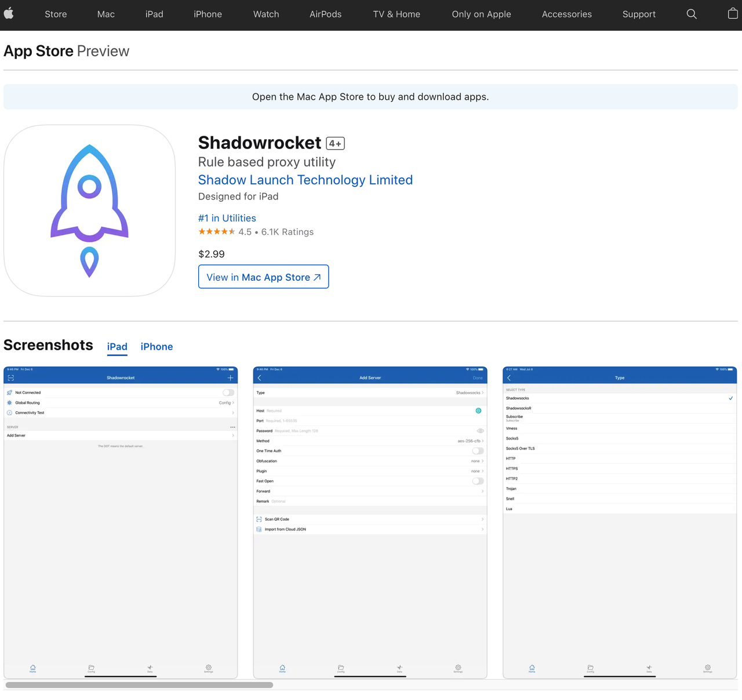The width and height of the screenshot is (742, 700).
Task: Enable the Fast Open switch
Action: 478,481
